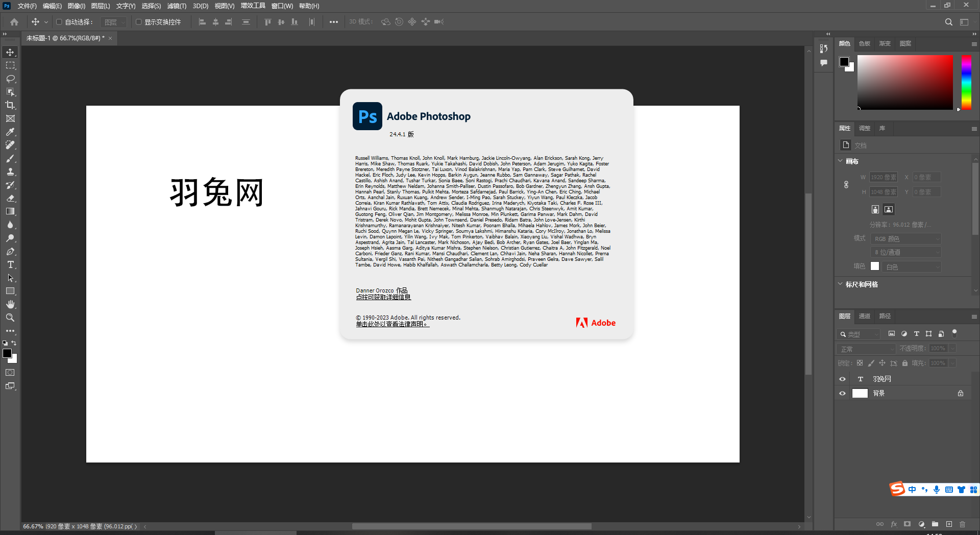Open the 8 bits/channel dropdown
The image size is (980, 535).
pyautogui.click(x=906, y=252)
